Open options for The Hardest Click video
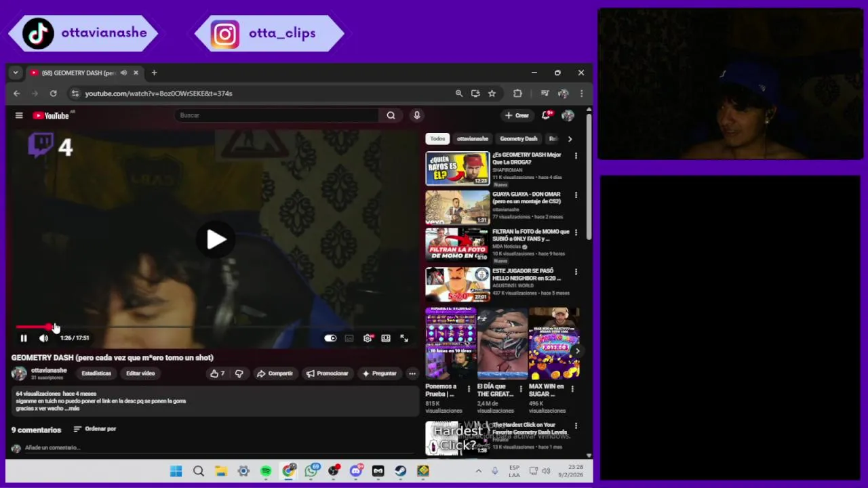 pos(576,426)
